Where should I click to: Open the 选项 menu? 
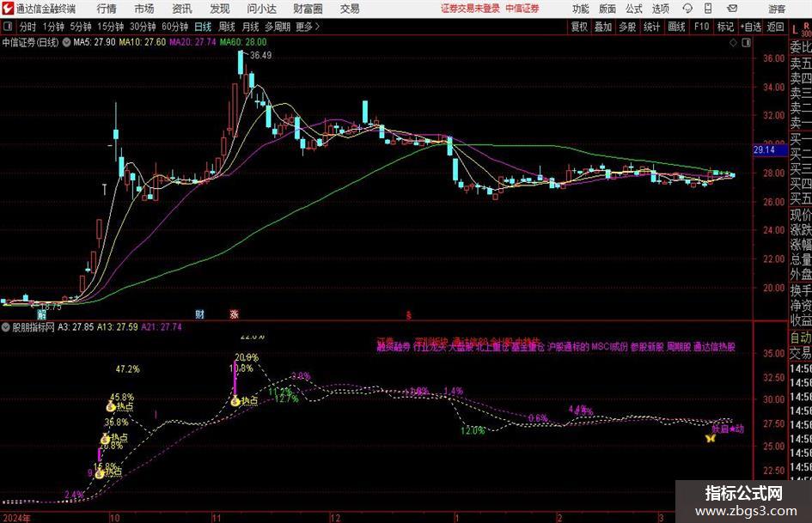[x=660, y=9]
